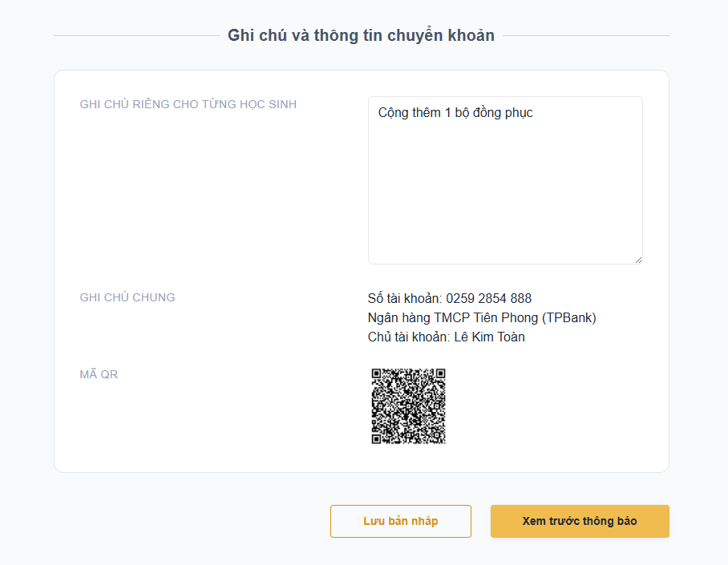
Task: Click the "MÃ QR" label
Action: pyautogui.click(x=99, y=374)
